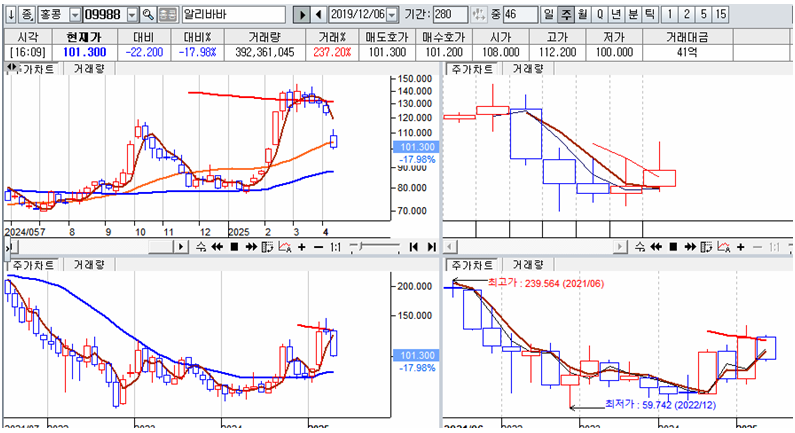Select the 년 yearly period toggle
The image size is (795, 433).
tap(616, 15)
